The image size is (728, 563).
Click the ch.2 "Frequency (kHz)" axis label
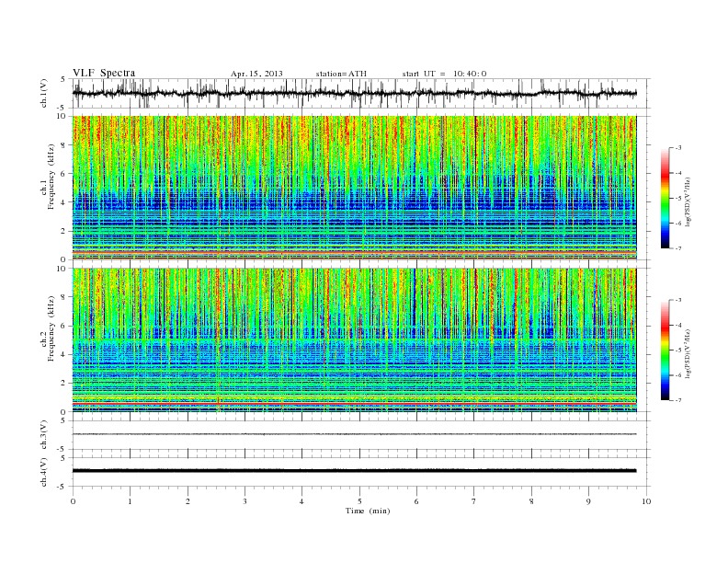point(51,328)
